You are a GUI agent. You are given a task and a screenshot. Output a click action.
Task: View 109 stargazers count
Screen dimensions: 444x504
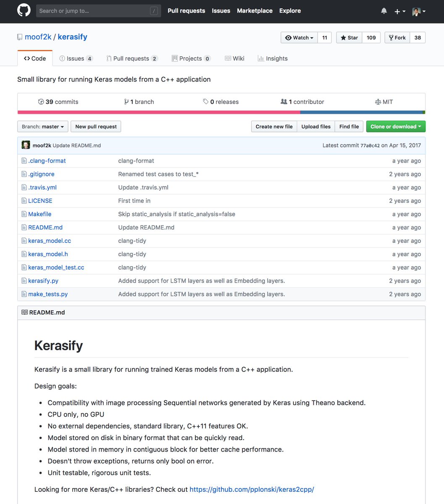[x=371, y=37]
